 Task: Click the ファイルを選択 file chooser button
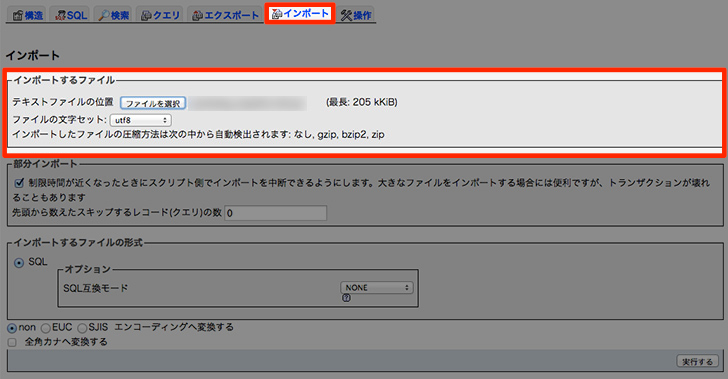(153, 103)
